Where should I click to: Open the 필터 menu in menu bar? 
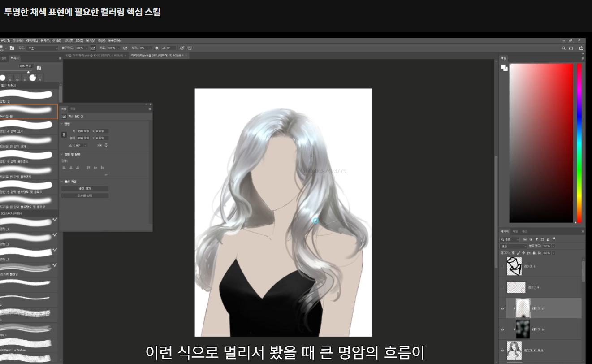[68, 41]
